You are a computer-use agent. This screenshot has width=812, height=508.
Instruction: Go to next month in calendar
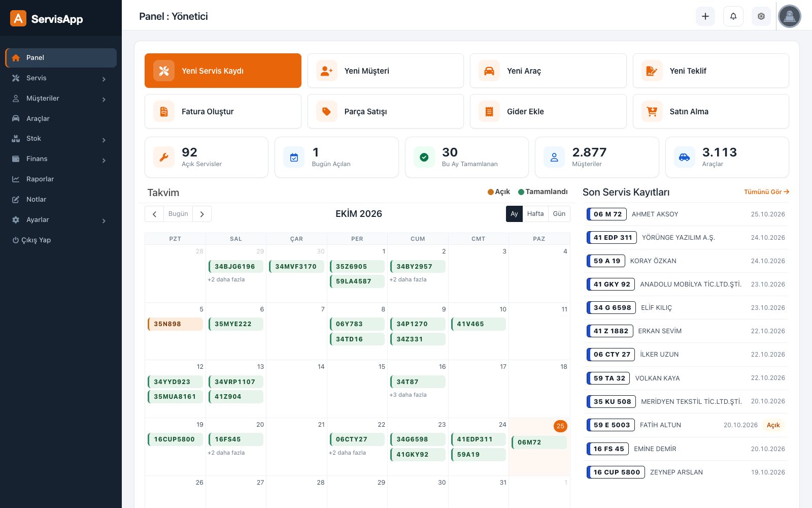coord(202,214)
